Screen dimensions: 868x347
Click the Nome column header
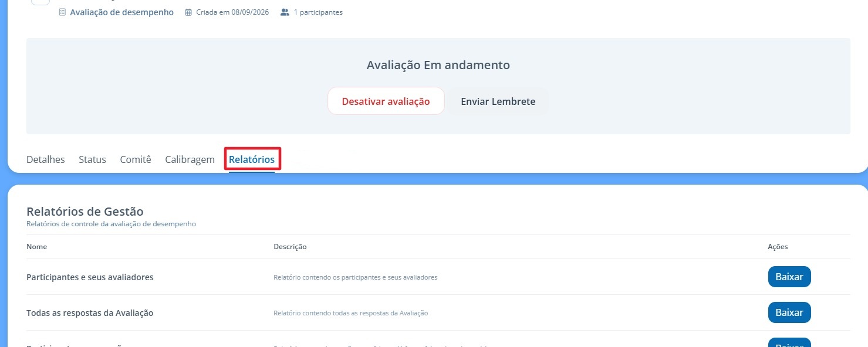click(x=37, y=247)
